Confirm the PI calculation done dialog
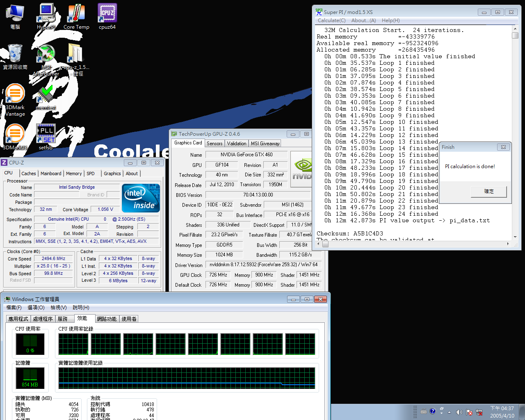The height and width of the screenshot is (420, 525). coord(489,192)
